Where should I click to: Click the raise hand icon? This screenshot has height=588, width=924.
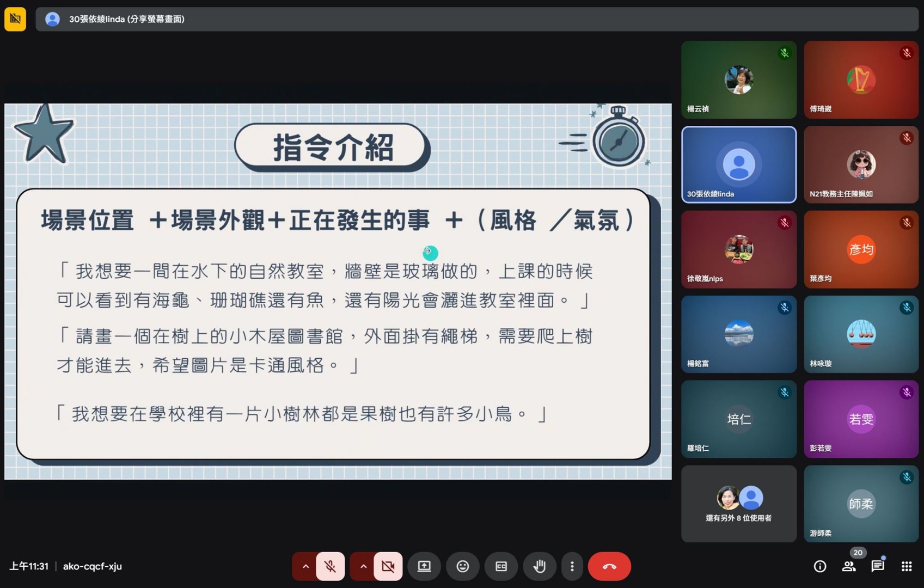pos(540,566)
